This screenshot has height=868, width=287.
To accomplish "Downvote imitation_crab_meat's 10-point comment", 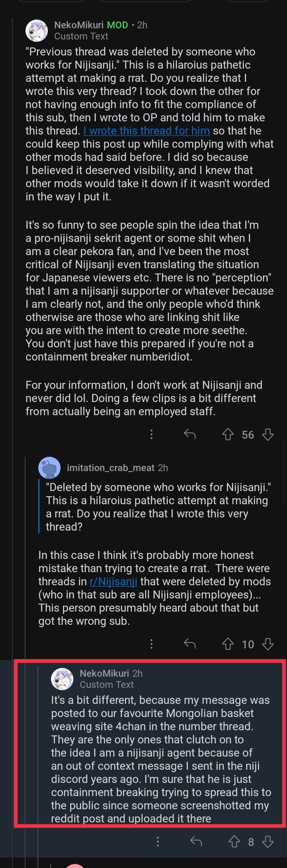I will coord(268,644).
